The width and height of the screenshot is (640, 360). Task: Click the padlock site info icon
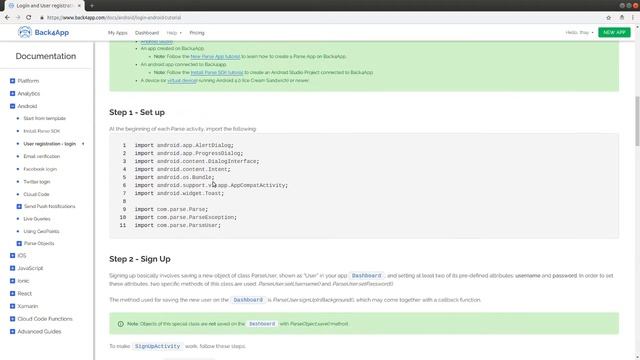click(x=42, y=18)
